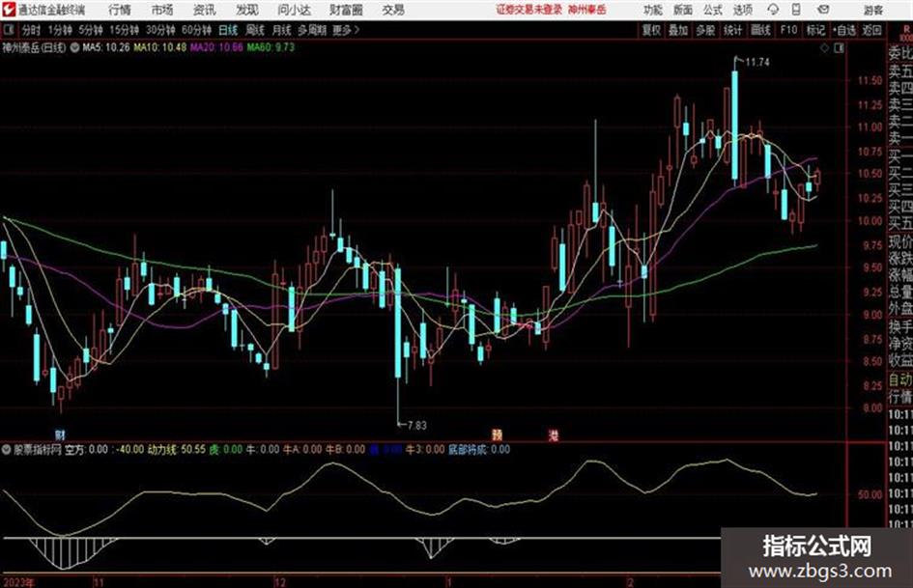Open the 选项 options menu
This screenshot has height=588, width=913.
click(743, 10)
